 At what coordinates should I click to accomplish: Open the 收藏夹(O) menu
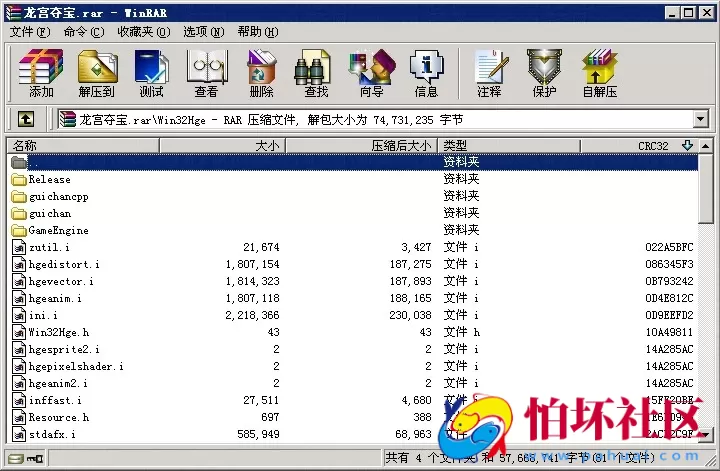pos(144,32)
